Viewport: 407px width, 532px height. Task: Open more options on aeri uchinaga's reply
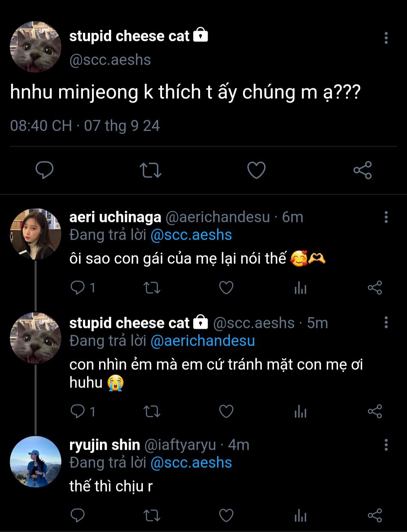tap(386, 217)
